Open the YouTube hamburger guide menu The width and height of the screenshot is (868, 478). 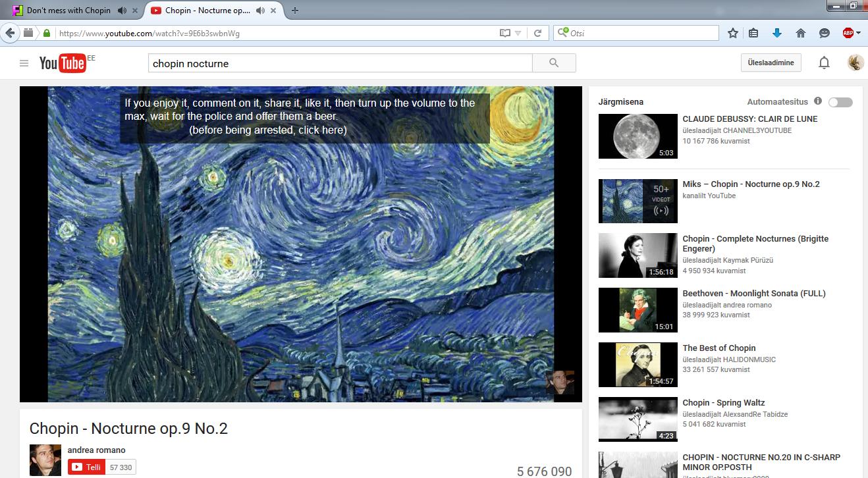pos(24,63)
